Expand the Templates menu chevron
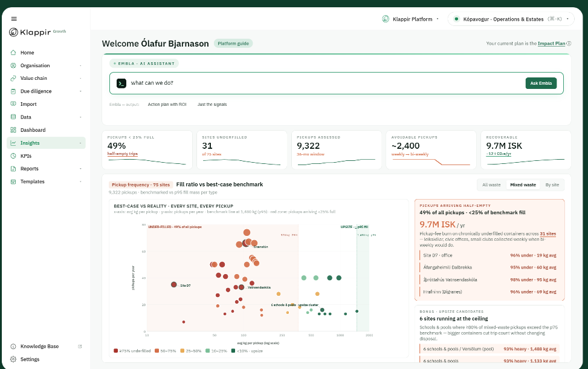588x369 pixels. 80,181
